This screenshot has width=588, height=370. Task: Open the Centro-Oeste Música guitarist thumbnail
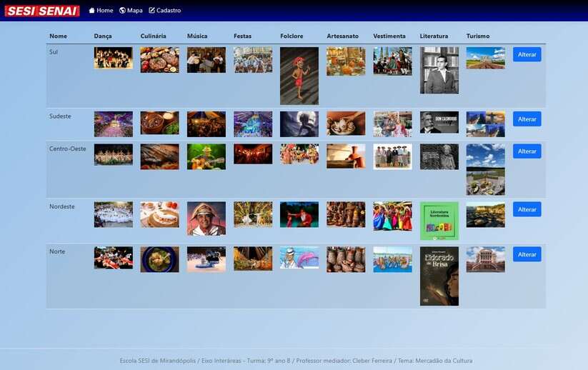click(x=206, y=156)
